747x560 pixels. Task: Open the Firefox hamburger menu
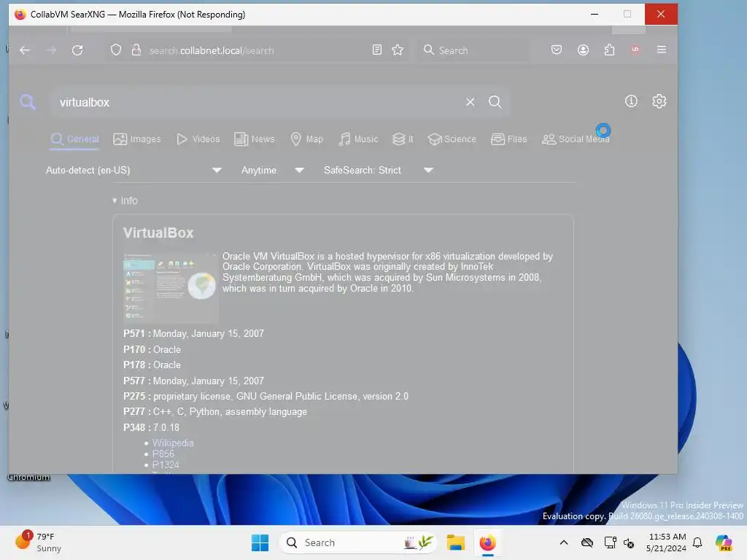tap(661, 50)
